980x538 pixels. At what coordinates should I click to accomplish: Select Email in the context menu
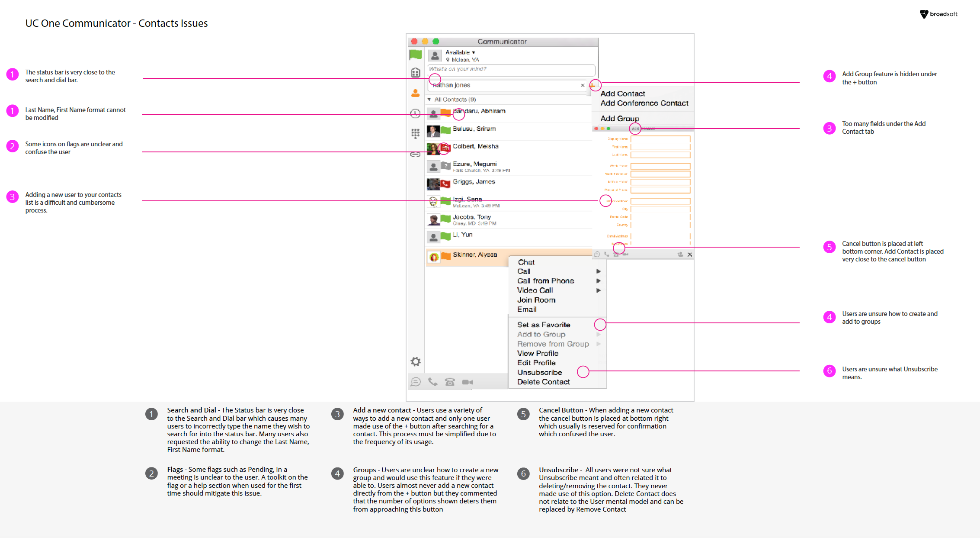point(527,309)
